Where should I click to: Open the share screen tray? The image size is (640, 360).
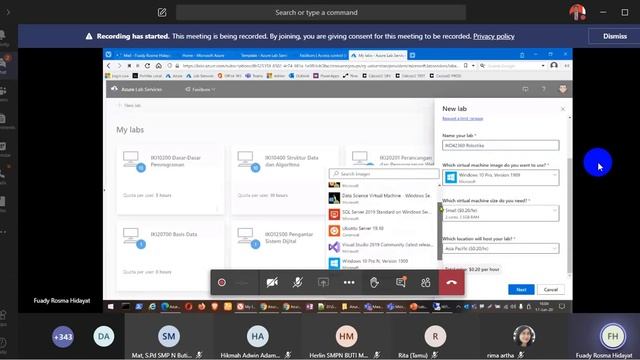[323, 282]
